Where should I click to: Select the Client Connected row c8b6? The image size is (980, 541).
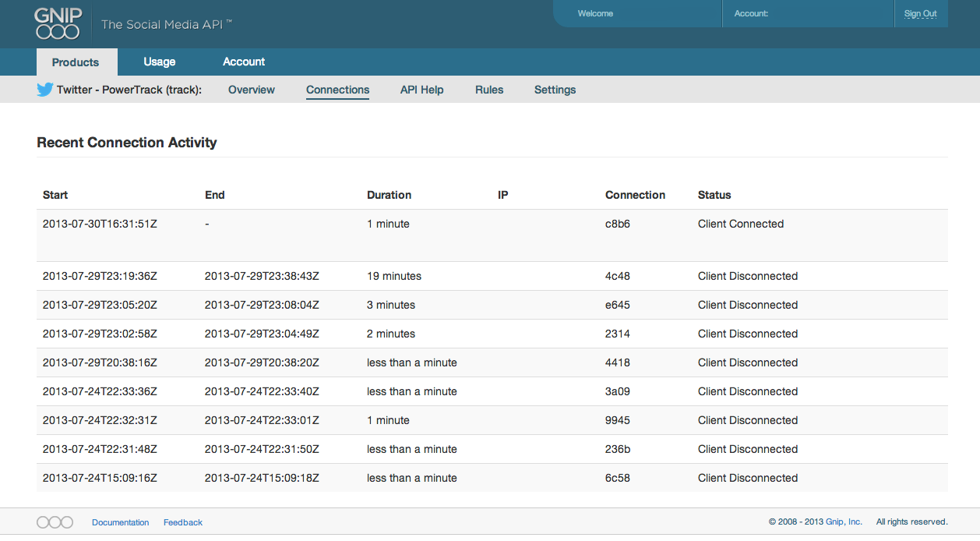point(492,235)
